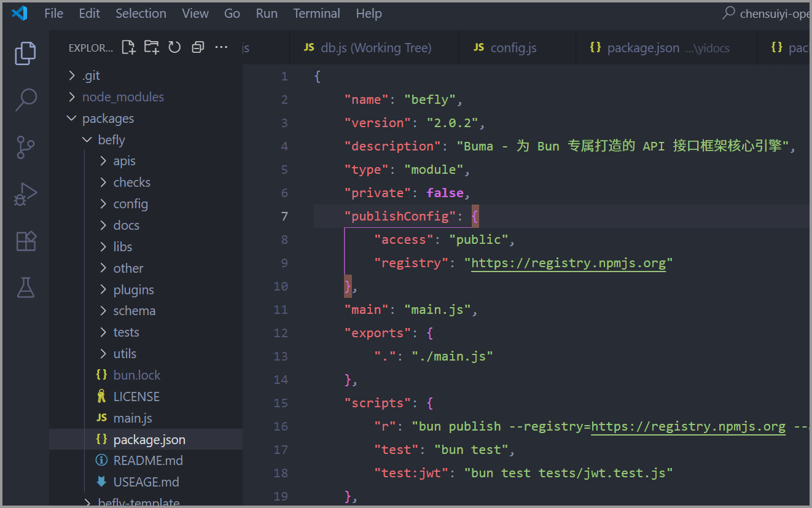Expand the node_modules folder
The height and width of the screenshot is (508, 812).
(123, 97)
